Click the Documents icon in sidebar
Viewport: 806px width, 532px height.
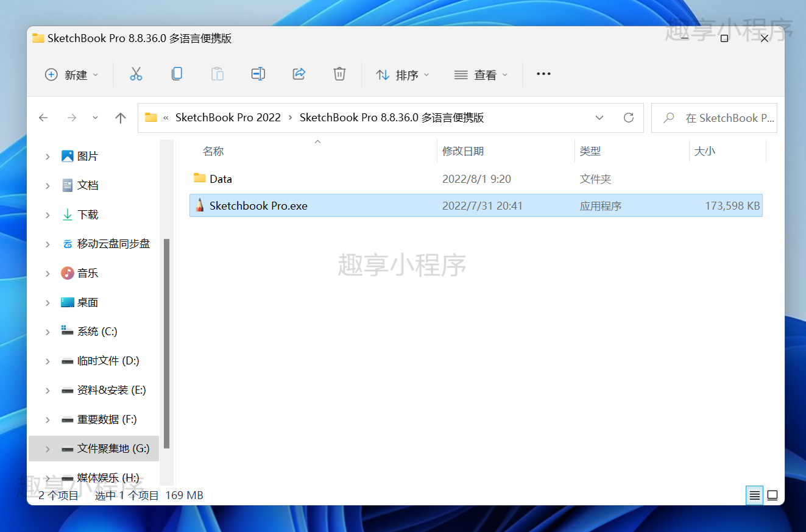coord(68,185)
